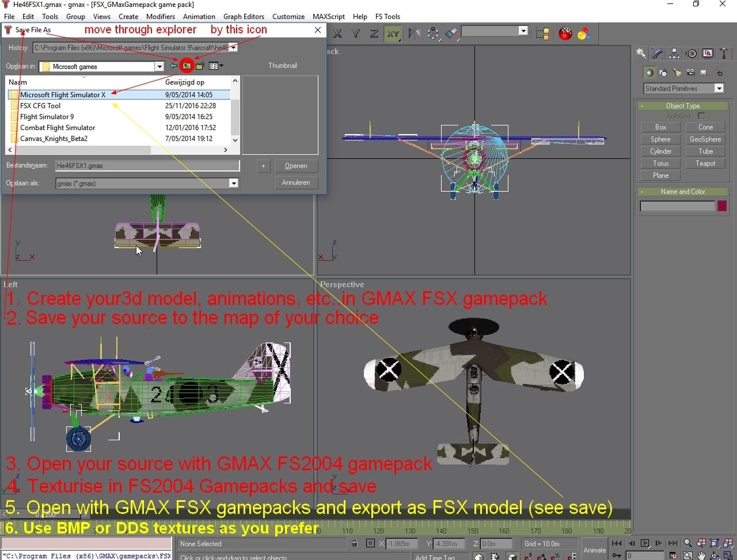Image resolution: width=737 pixels, height=560 pixels.
Task: Select the Microsoft Flight Simulator X folder
Action: click(x=62, y=95)
